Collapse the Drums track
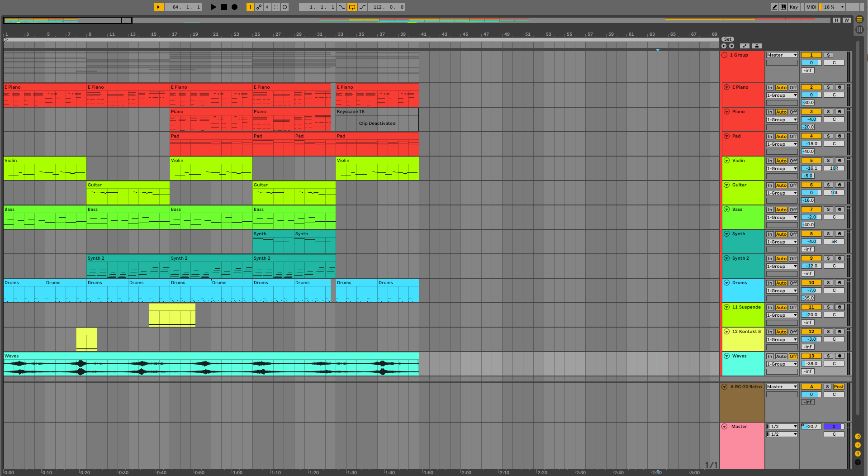The width and height of the screenshot is (868, 476). pyautogui.click(x=727, y=283)
